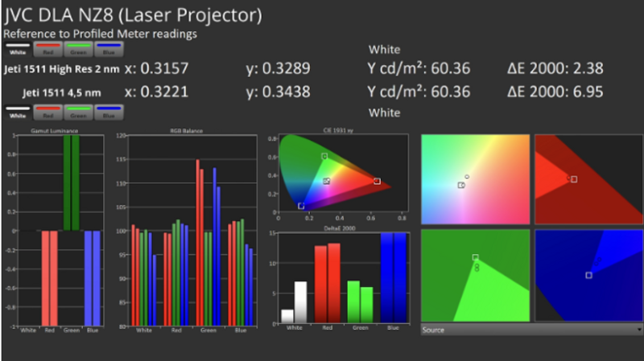Select the White button in the upper color row

coord(18,49)
